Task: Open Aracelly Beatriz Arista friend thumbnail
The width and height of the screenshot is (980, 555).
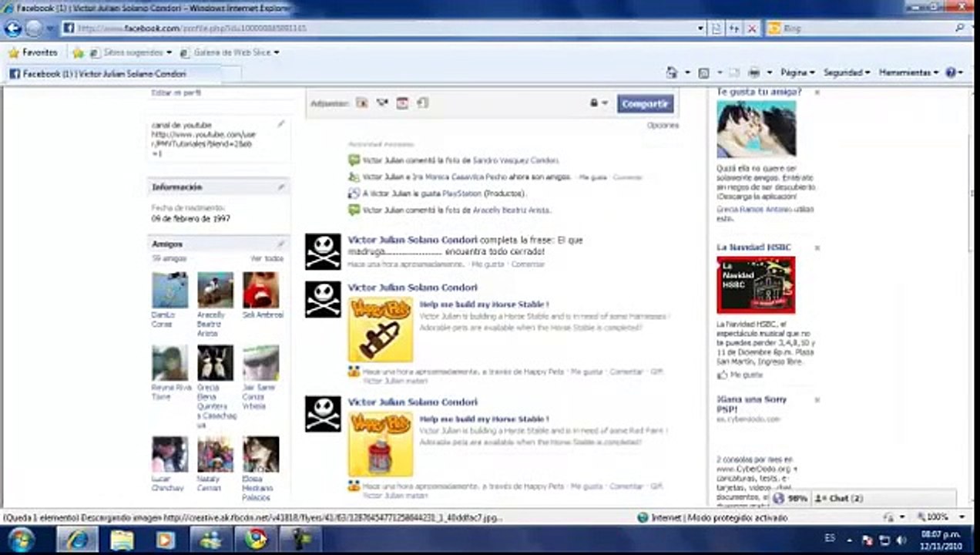Action: pyautogui.click(x=215, y=290)
